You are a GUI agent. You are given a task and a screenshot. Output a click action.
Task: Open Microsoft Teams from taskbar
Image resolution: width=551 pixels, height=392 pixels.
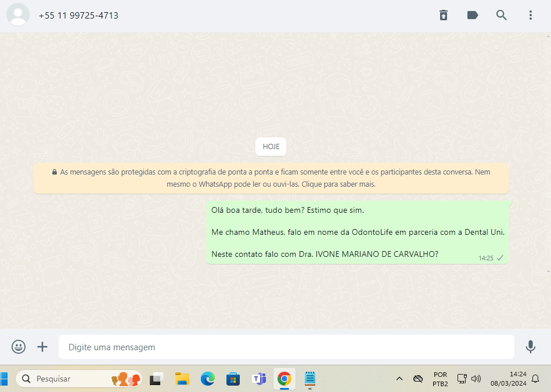259,379
